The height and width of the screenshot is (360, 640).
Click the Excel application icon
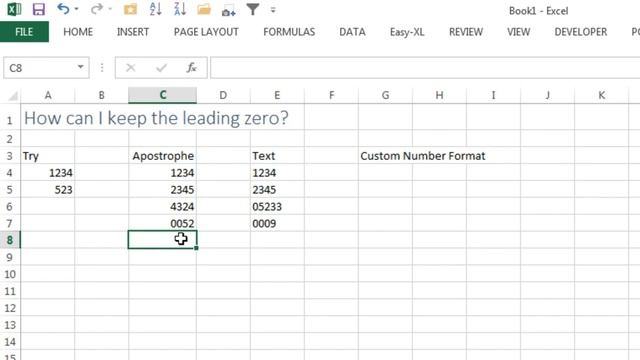14,9
